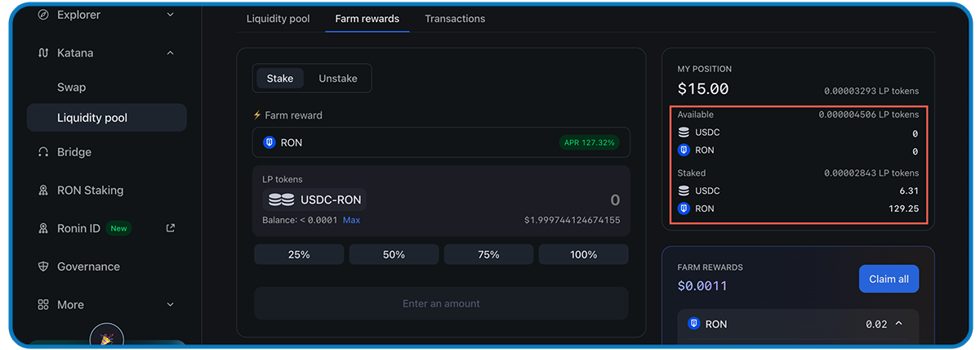
Task: Click the USDC-RON LP token icon
Action: tap(281, 200)
